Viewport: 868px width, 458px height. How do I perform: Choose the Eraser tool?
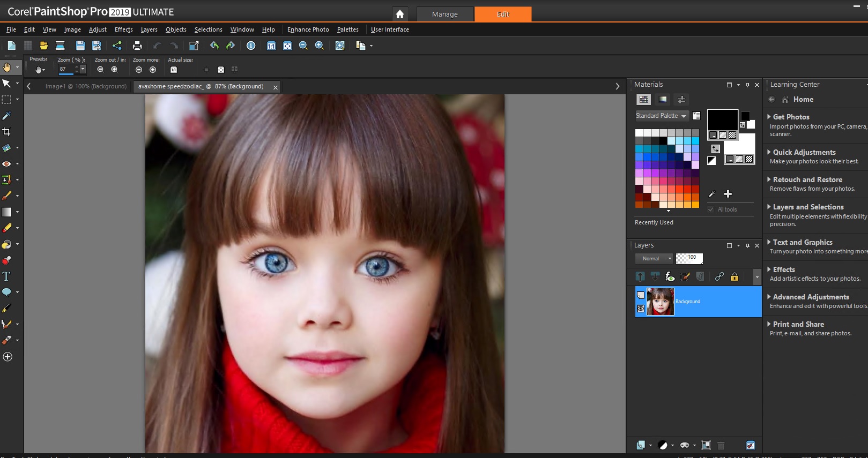7,228
